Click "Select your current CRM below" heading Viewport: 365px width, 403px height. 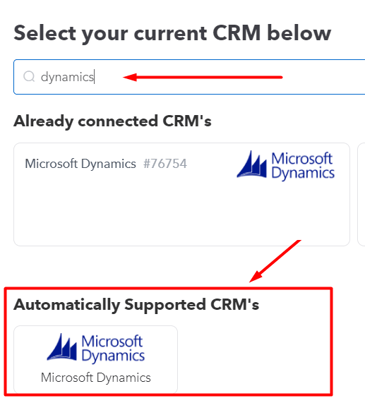click(x=172, y=34)
